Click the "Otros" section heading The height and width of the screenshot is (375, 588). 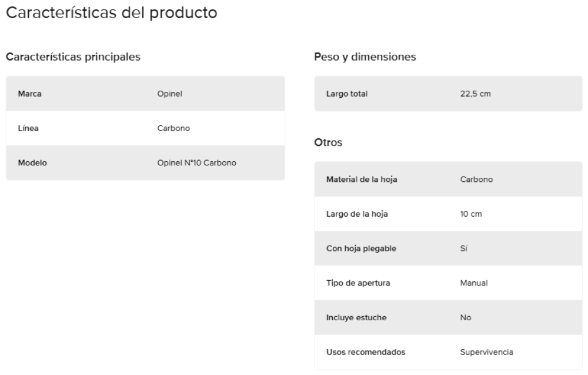[x=329, y=143]
